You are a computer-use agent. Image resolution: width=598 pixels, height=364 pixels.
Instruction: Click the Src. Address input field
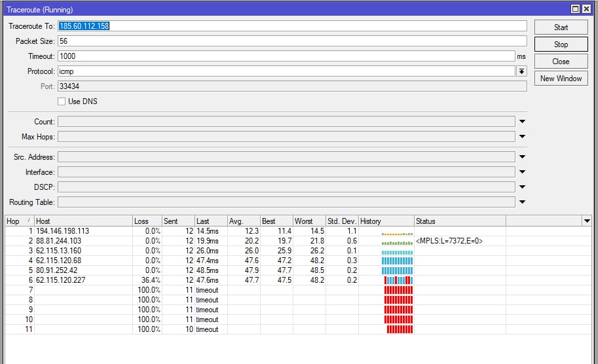click(x=286, y=156)
